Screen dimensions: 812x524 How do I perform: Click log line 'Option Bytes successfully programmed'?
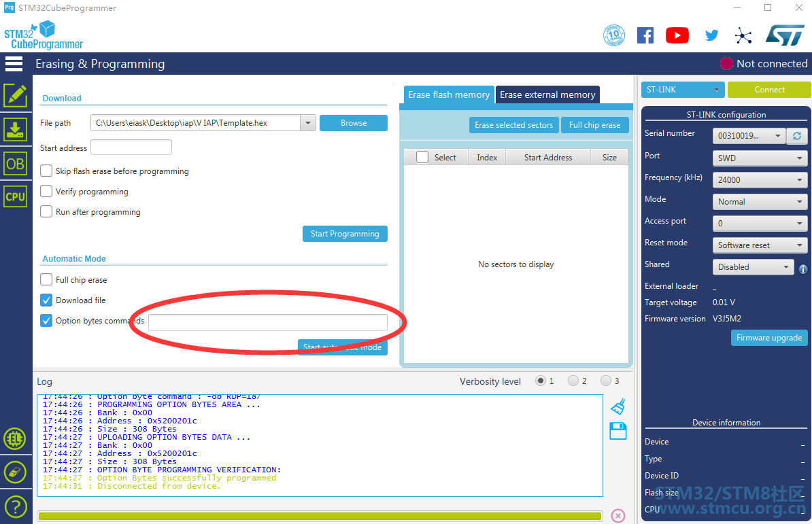click(x=160, y=478)
